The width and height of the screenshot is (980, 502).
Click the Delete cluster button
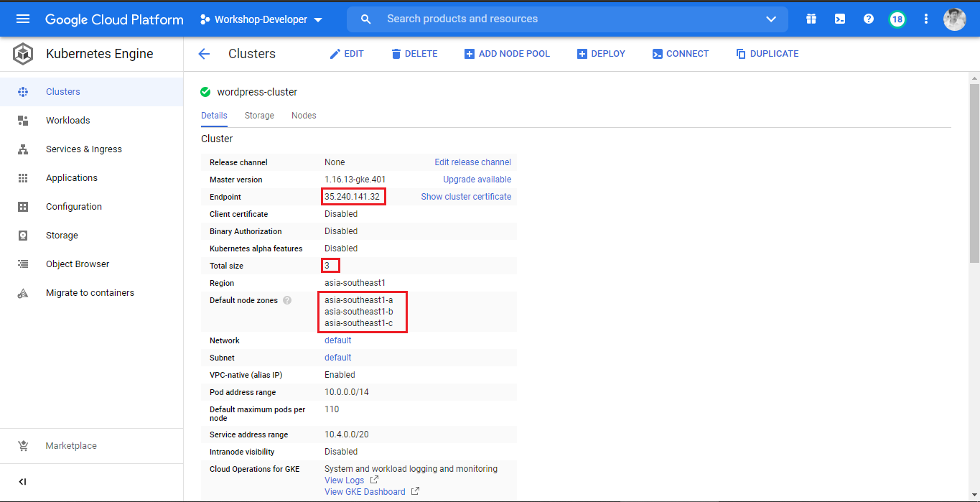click(x=414, y=54)
